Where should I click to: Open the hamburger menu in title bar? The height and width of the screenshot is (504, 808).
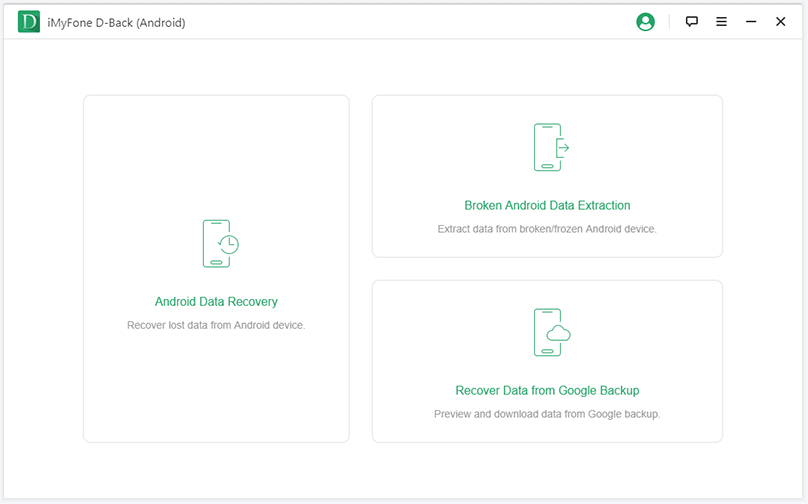point(721,22)
